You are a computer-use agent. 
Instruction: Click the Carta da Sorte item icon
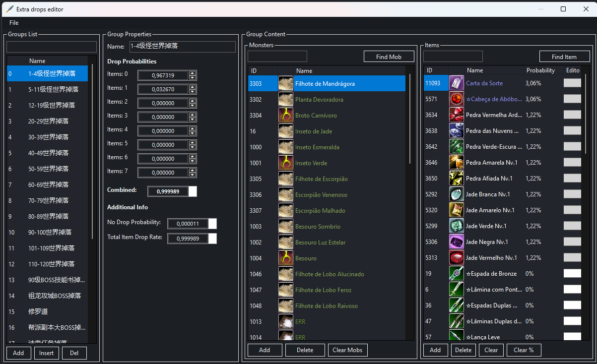456,83
